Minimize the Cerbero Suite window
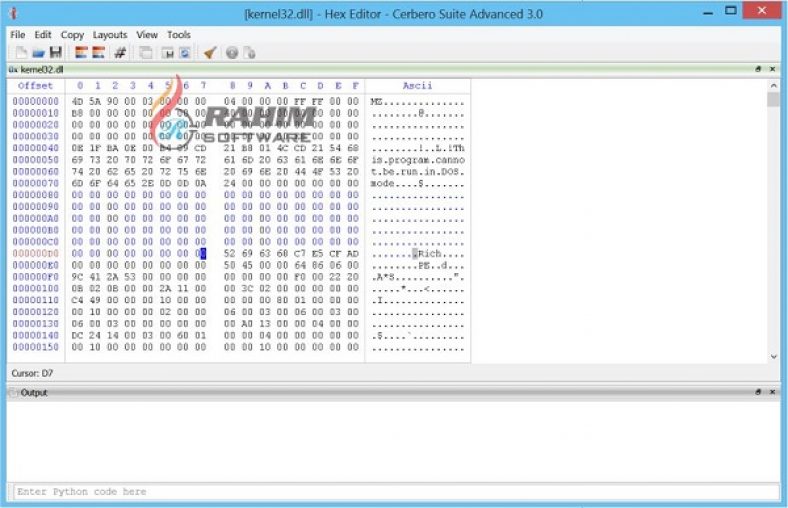The image size is (788, 508). pyautogui.click(x=708, y=12)
